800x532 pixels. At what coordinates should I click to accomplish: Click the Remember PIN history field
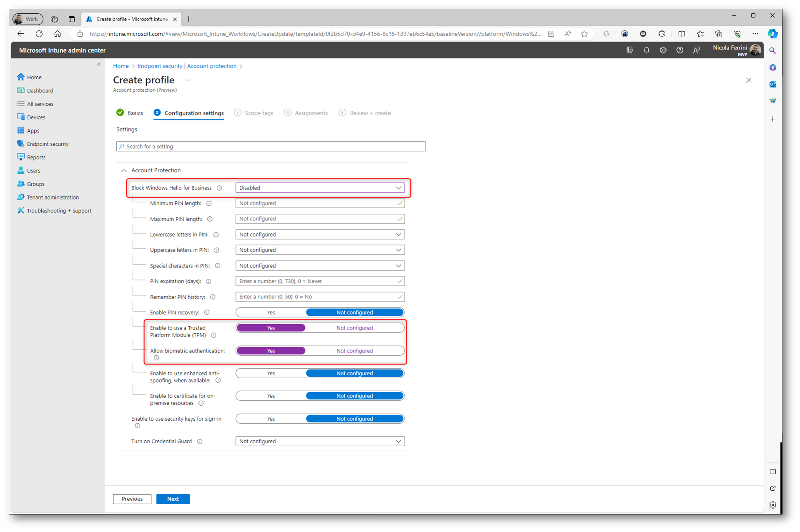coord(320,297)
